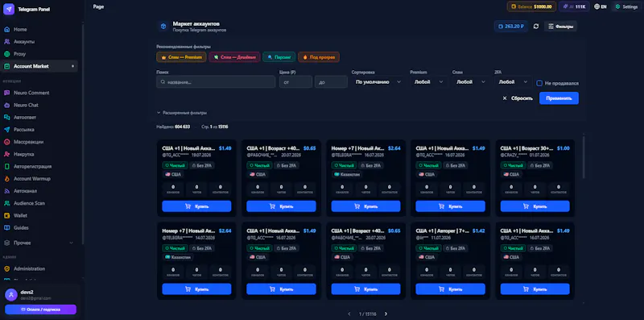This screenshot has width=644, height=320.
Task: Click the AI 111K badge
Action: 575,6
